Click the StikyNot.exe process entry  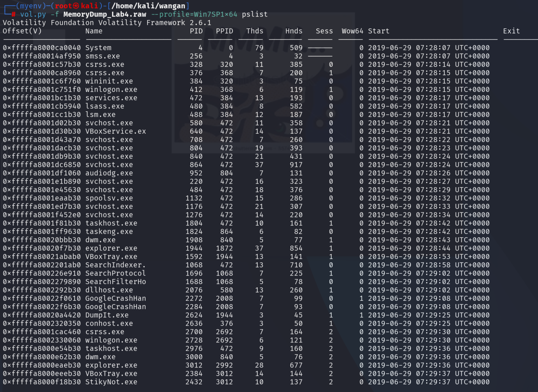[111, 382]
